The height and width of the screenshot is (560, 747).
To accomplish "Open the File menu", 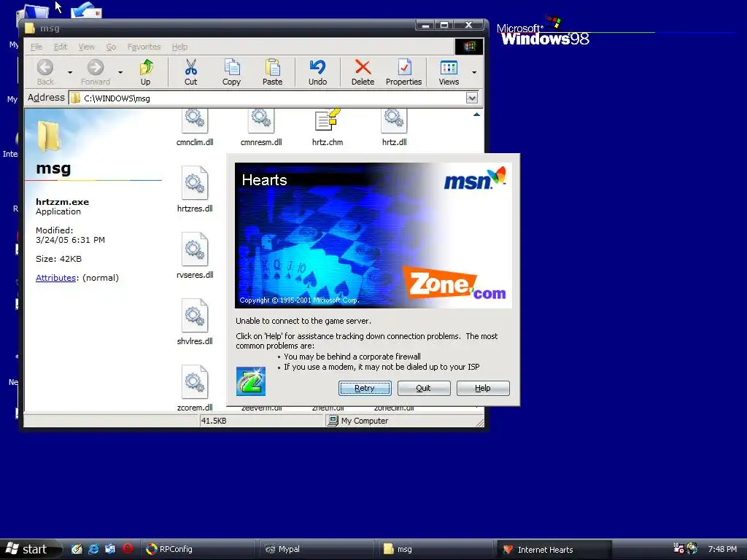I will tap(36, 47).
